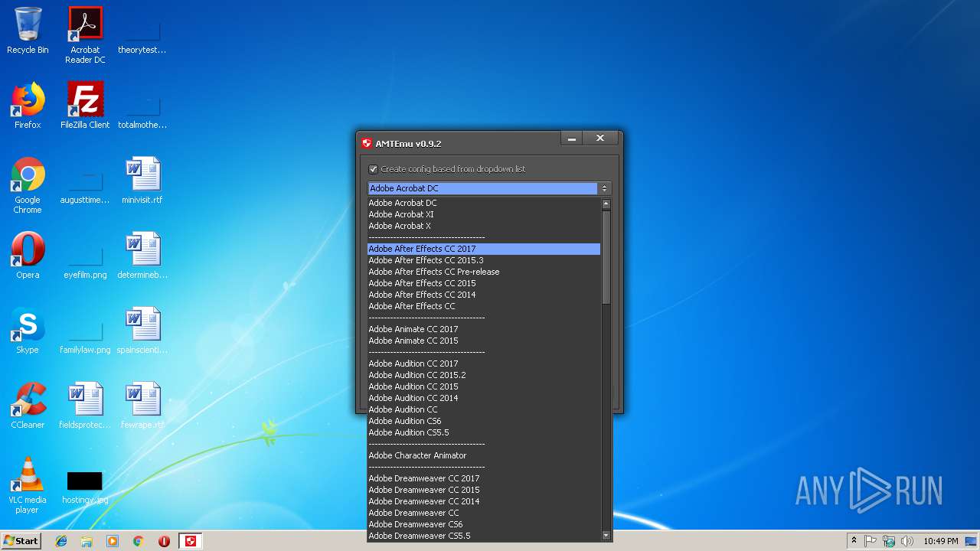Open the Recycle Bin desktop icon
Image resolution: width=980 pixels, height=551 pixels.
(28, 31)
